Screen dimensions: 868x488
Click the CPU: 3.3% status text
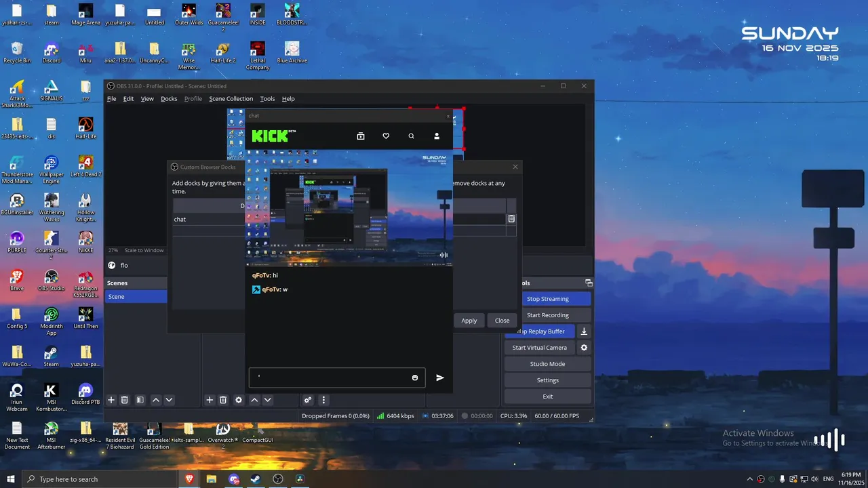pos(513,416)
